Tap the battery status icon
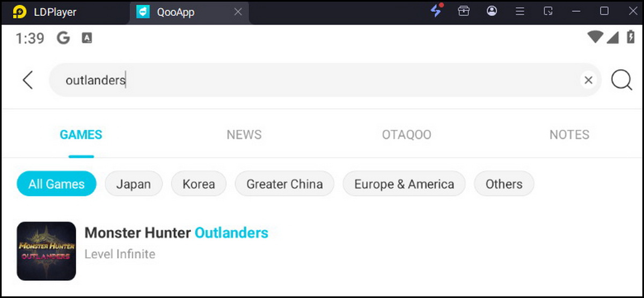The image size is (644, 298). pyautogui.click(x=630, y=37)
